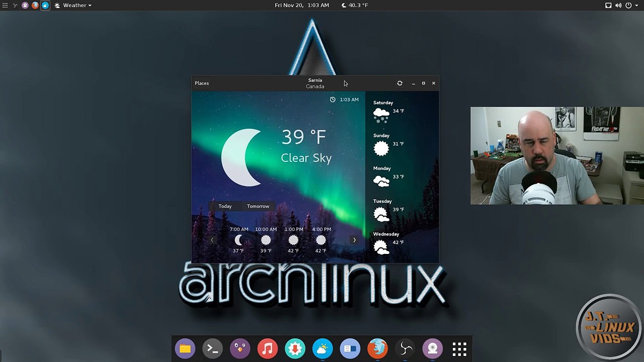Open the music player from the dock

(268, 348)
